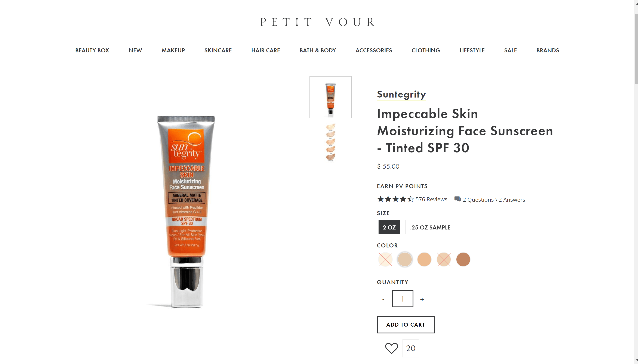Open the SALE section
Screen dimensions: 638x364
click(510, 50)
